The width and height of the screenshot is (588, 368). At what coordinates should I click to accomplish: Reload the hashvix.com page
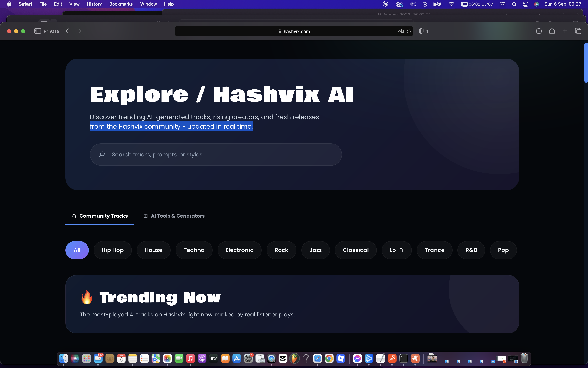pyautogui.click(x=409, y=31)
